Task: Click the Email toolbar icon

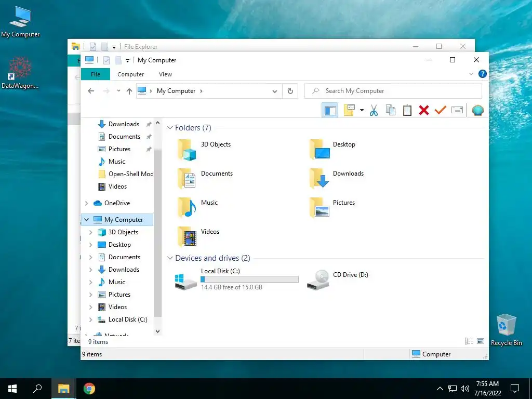Action: [457, 110]
